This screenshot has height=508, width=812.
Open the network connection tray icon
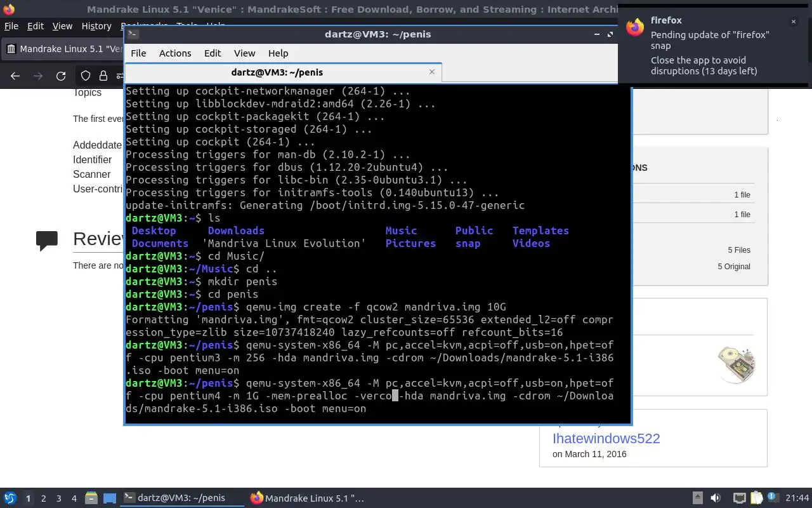tap(739, 498)
